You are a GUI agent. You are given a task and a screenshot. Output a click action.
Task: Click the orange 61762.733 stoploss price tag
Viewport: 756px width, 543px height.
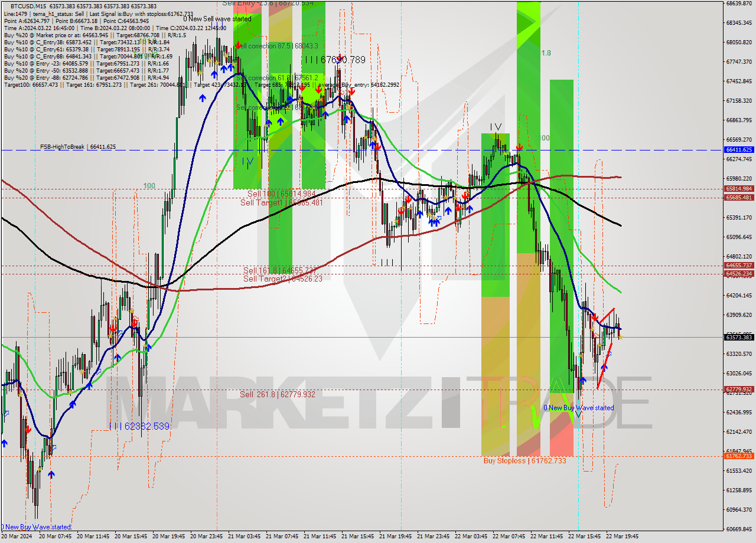pos(739,456)
